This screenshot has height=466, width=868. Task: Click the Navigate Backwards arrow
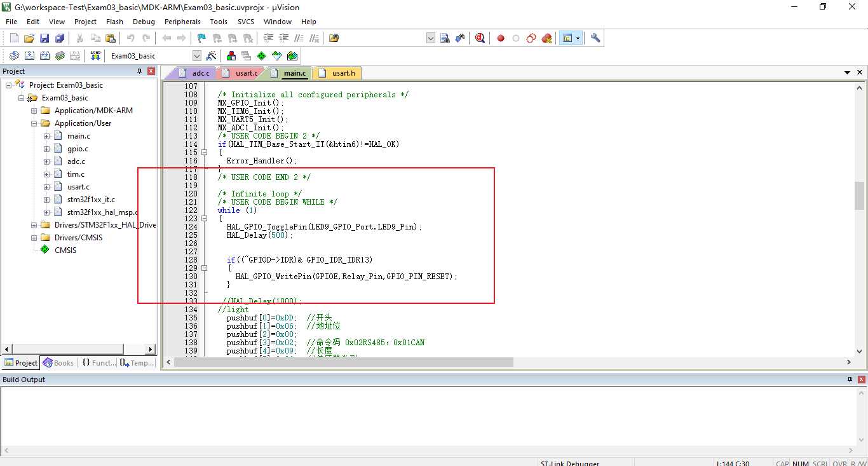166,38
